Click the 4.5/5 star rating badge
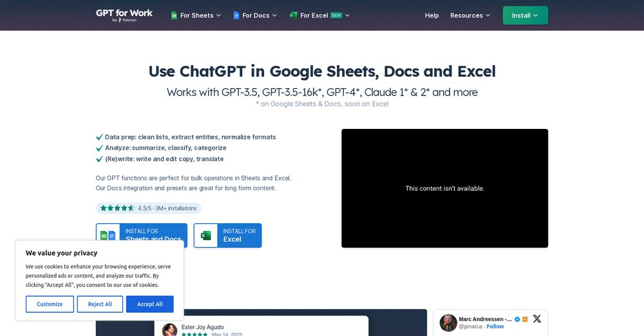 pos(148,208)
